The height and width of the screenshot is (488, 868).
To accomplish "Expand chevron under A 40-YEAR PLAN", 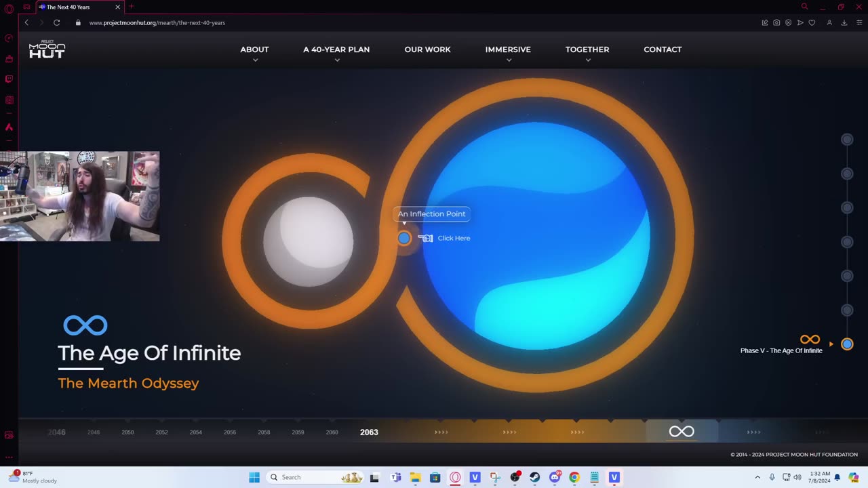I will pos(337,60).
